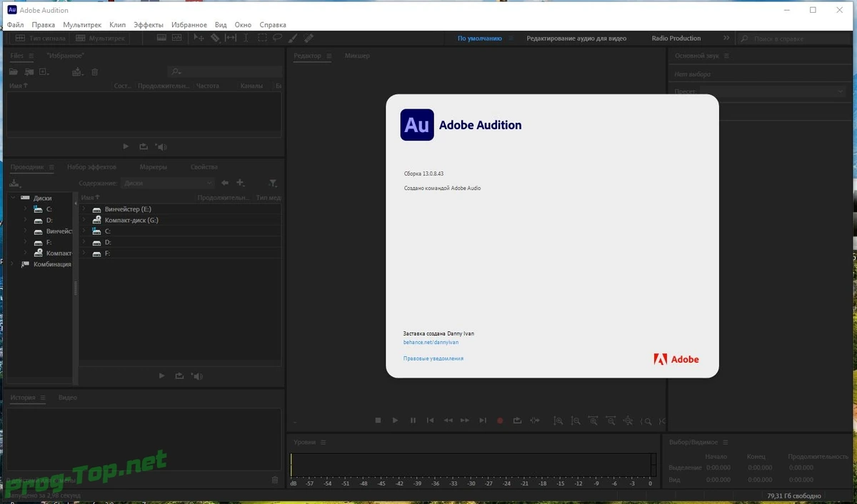The height and width of the screenshot is (504, 857).
Task: Select the Paintbrush Selection tool
Action: [294, 38]
